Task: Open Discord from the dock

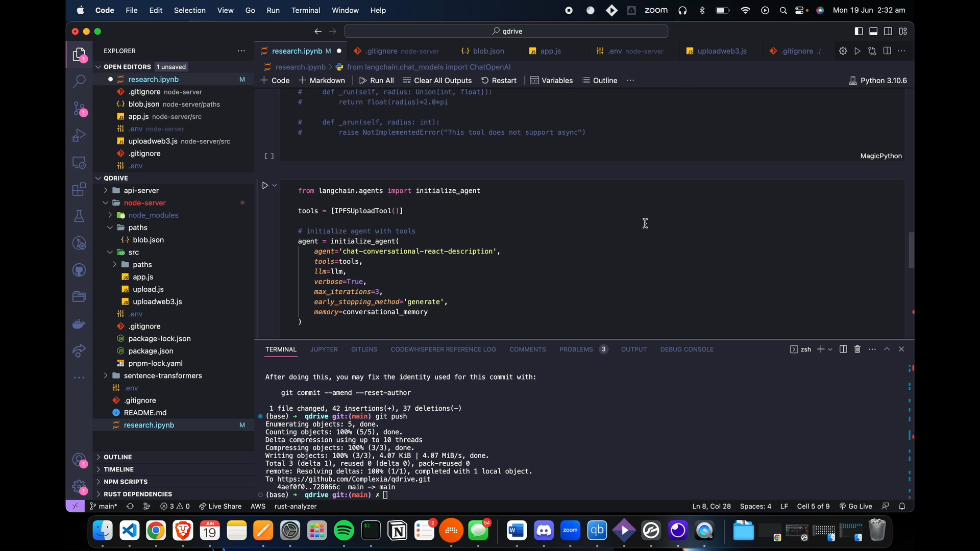Action: 544,531
